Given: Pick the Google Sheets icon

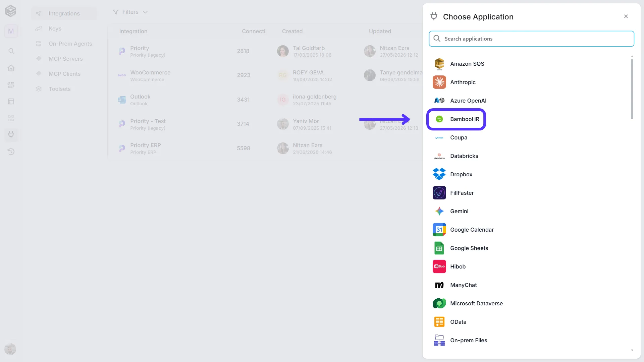Looking at the screenshot, I should click(439, 248).
